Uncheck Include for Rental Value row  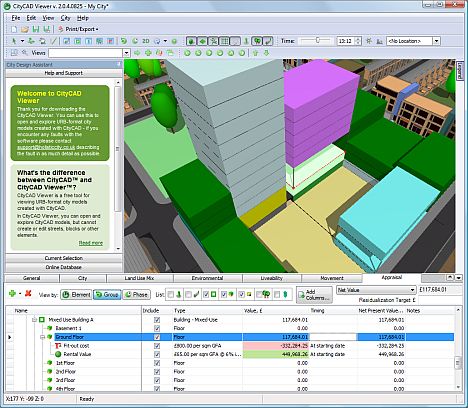click(x=157, y=354)
